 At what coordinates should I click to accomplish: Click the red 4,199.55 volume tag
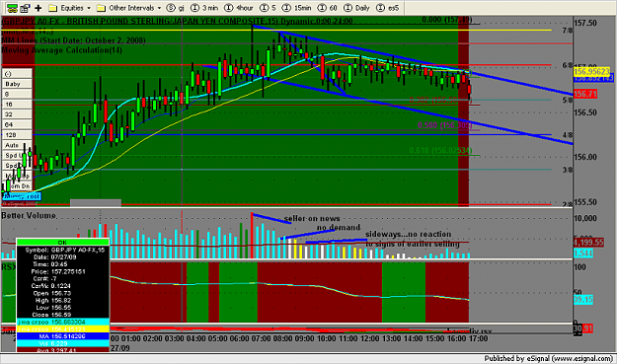pos(588,242)
